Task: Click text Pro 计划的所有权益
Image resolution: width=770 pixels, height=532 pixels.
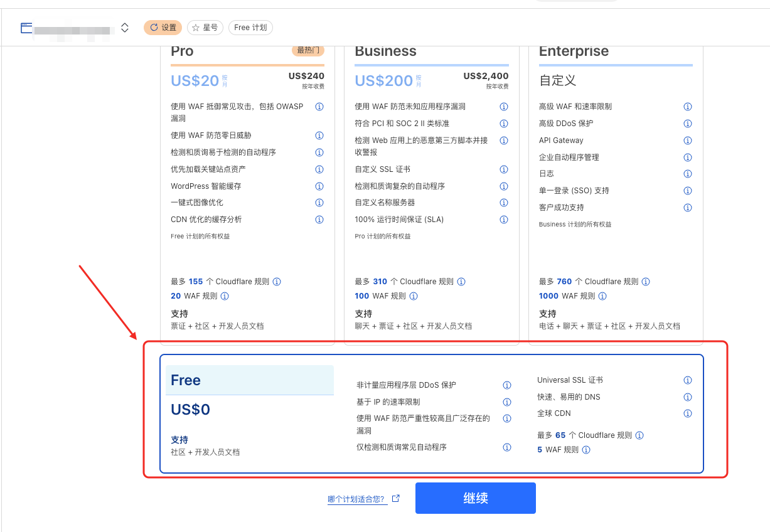Action: pyautogui.click(x=383, y=237)
